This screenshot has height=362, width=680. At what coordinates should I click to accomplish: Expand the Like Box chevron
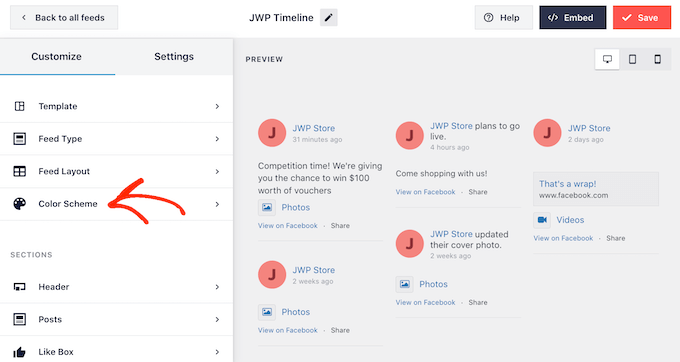click(x=217, y=352)
